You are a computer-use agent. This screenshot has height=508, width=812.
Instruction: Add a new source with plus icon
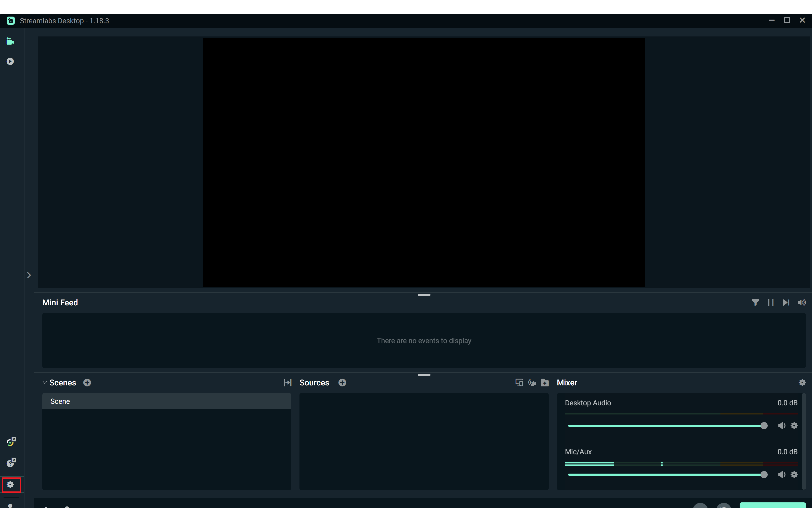tap(342, 383)
